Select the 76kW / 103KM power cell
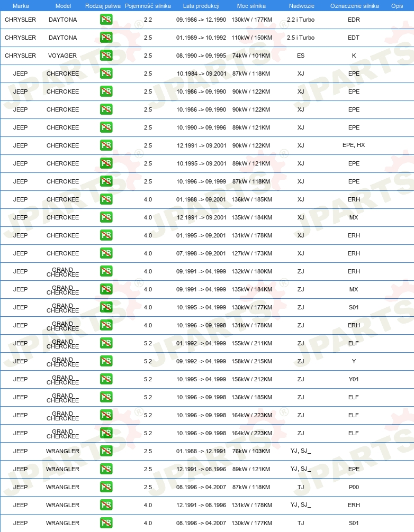 [x=251, y=451]
